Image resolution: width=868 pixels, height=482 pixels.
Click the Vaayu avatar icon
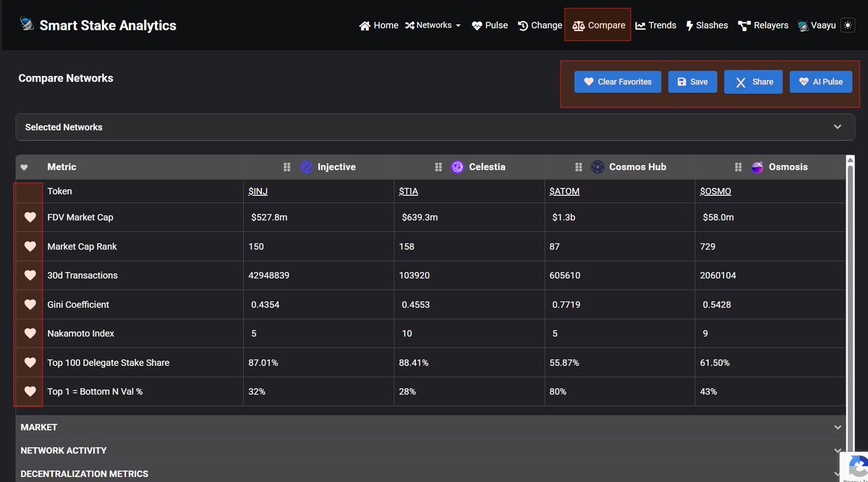tap(803, 25)
